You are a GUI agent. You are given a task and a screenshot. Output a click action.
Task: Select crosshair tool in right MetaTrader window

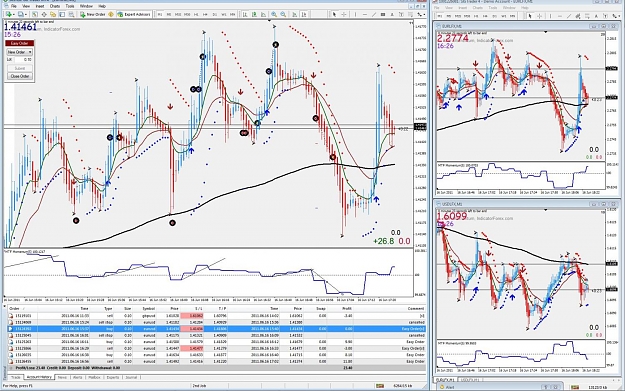[x=540, y=16]
